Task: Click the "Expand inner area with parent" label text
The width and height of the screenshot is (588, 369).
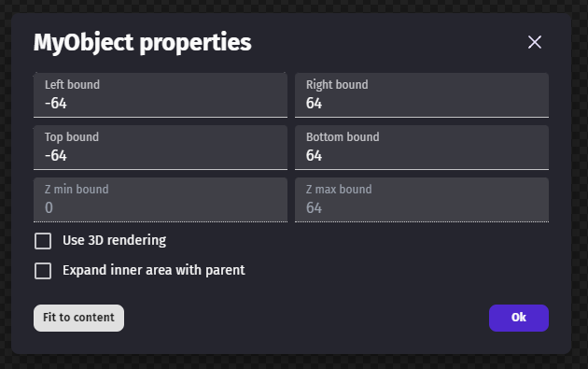Action: pos(154,270)
